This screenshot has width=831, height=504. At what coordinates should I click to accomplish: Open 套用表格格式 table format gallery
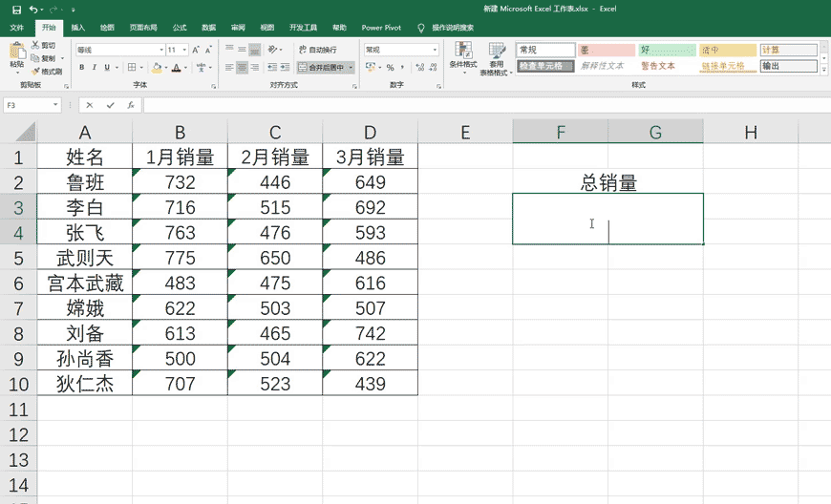(x=496, y=58)
